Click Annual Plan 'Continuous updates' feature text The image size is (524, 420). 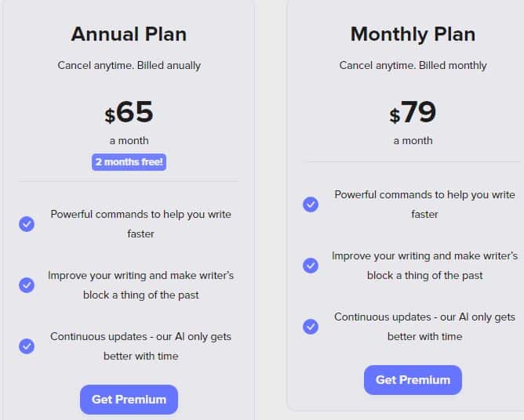click(x=140, y=346)
